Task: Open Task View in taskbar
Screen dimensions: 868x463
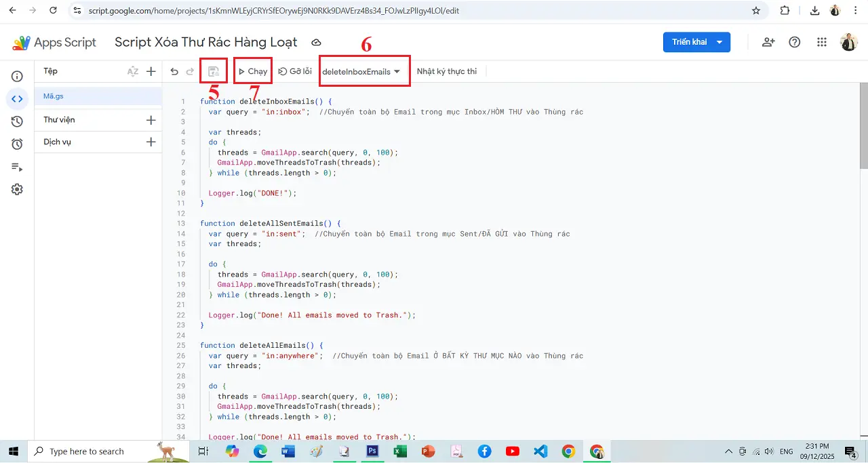Action: 203,451
